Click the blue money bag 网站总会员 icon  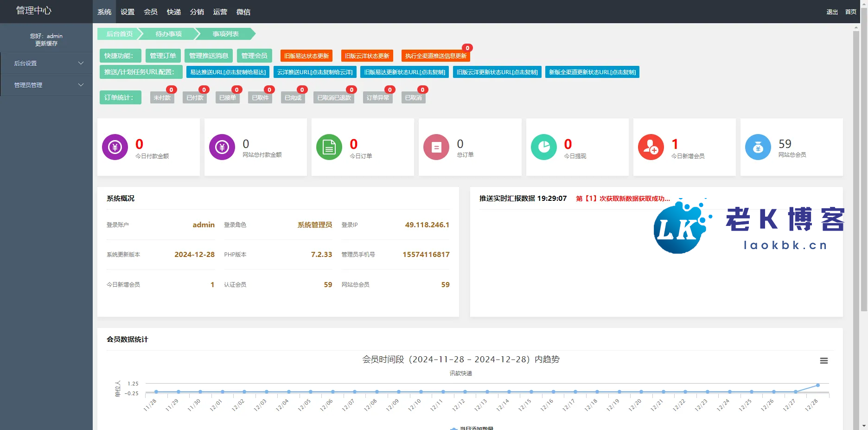758,147
